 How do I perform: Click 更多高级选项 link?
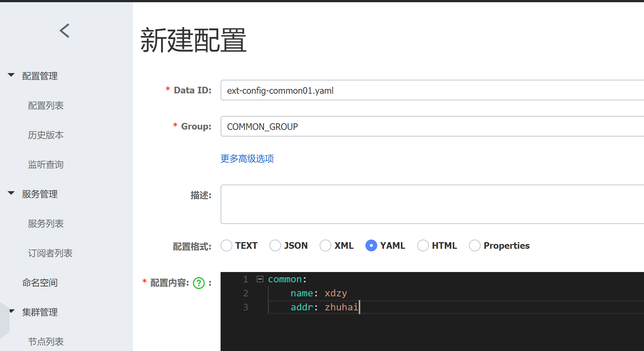pos(247,159)
